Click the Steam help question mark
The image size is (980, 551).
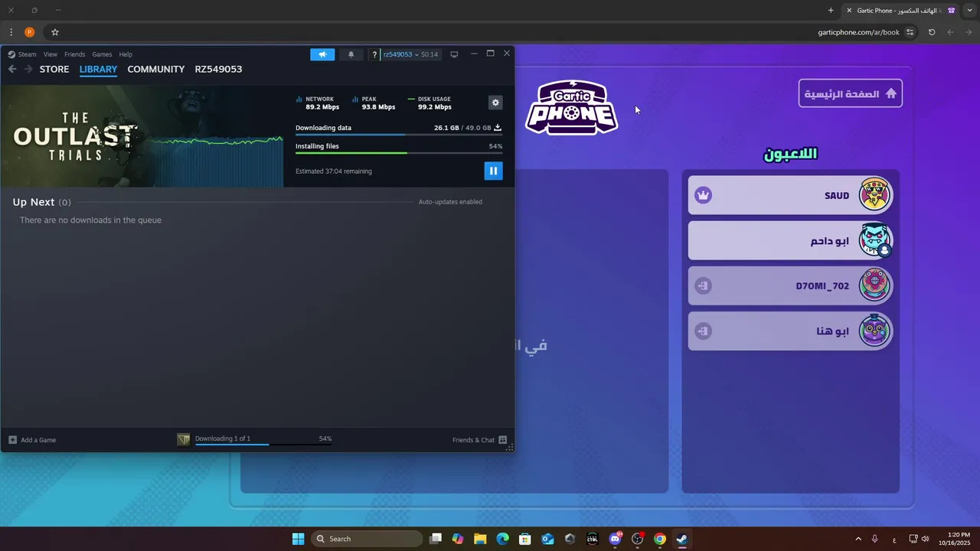(x=374, y=54)
